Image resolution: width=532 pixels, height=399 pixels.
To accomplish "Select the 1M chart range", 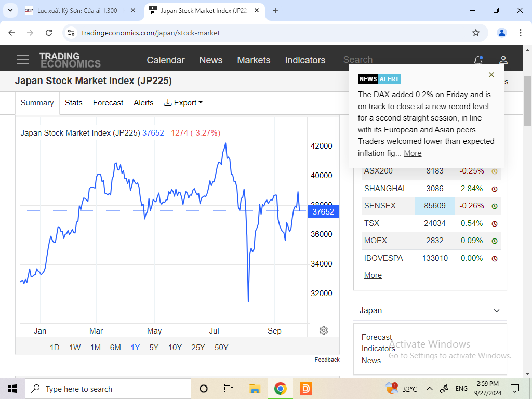I will [96, 348].
